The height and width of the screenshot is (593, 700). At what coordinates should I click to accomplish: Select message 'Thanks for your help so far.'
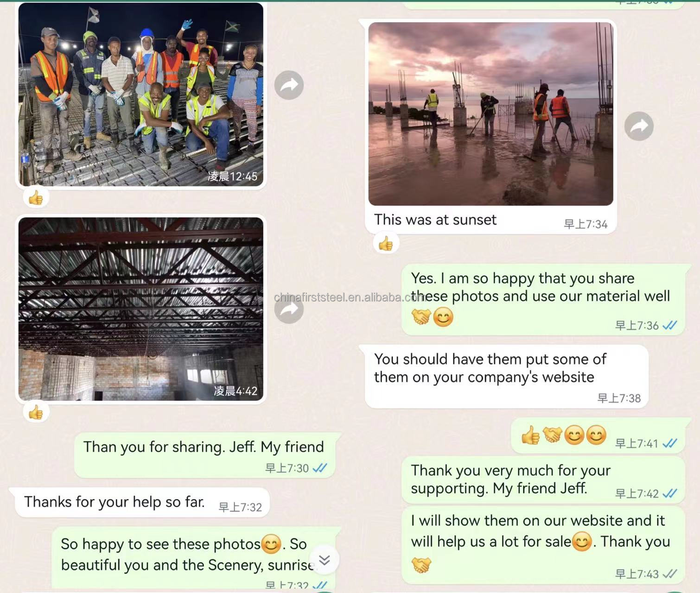142,503
